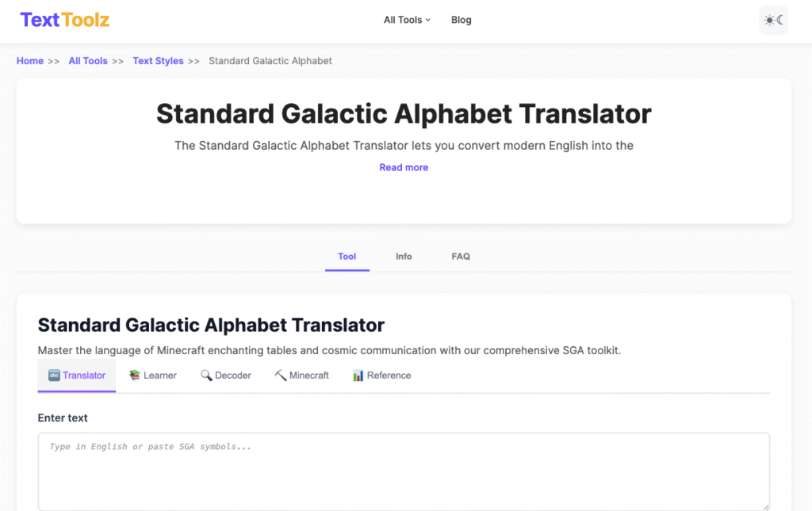
Task: Open Text Styles breadcrumb link
Action: (x=158, y=61)
